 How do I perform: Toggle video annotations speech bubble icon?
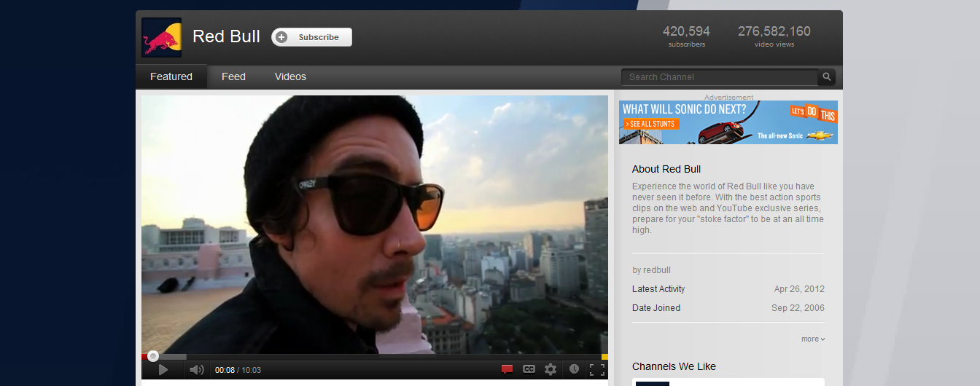[x=507, y=370]
